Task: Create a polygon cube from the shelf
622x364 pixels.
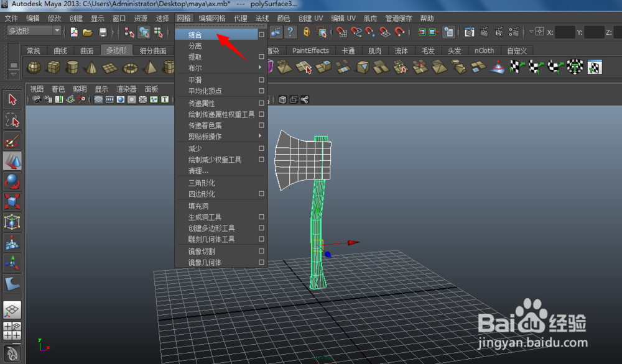Action: pyautogui.click(x=53, y=67)
